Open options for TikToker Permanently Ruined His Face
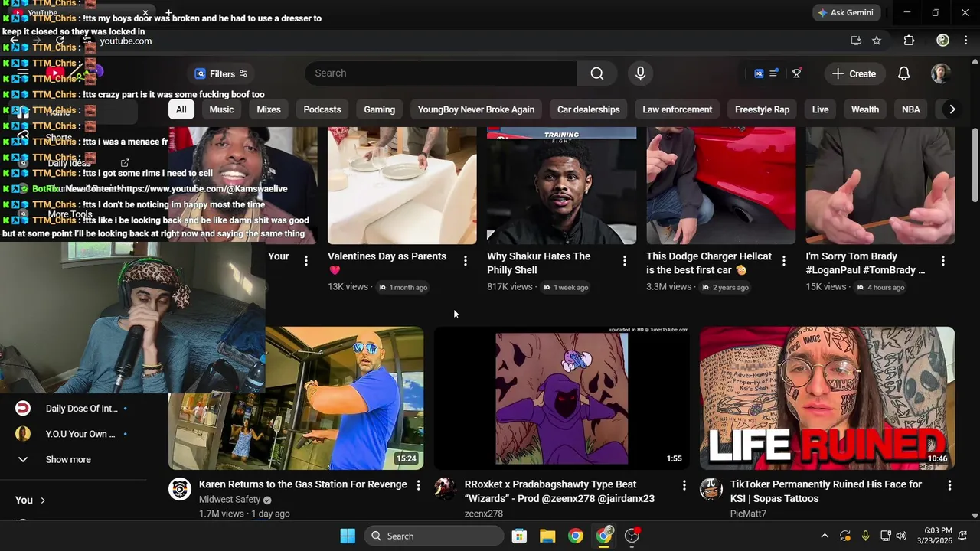The height and width of the screenshot is (551, 980). click(949, 485)
